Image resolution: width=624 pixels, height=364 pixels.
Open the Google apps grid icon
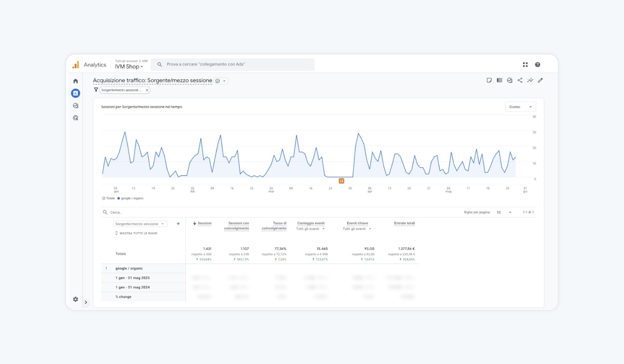[x=525, y=65]
